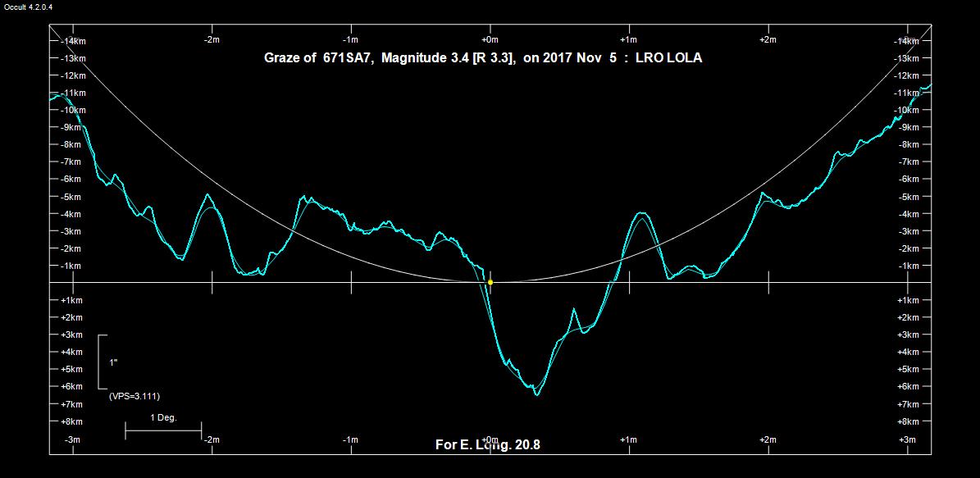
Task: Click the +3m label on bottom axis
Action: pyautogui.click(x=907, y=440)
